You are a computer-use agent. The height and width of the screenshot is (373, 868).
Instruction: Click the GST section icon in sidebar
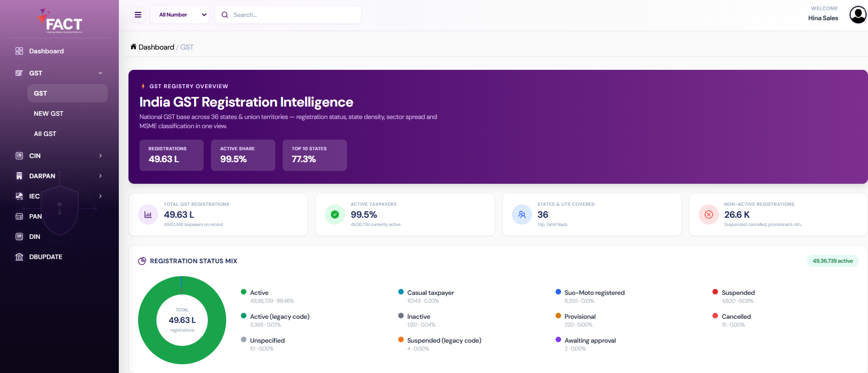(19, 73)
